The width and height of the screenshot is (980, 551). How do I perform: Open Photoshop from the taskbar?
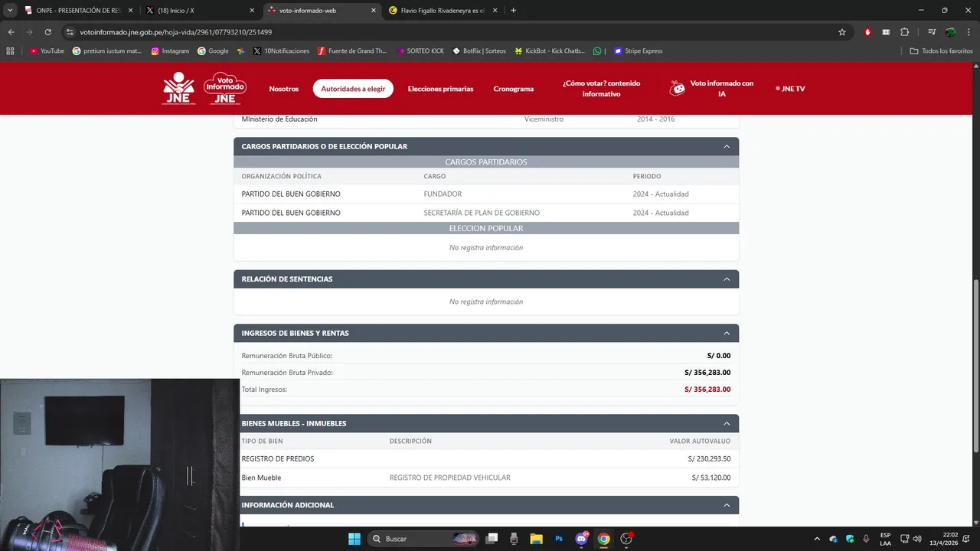point(559,539)
